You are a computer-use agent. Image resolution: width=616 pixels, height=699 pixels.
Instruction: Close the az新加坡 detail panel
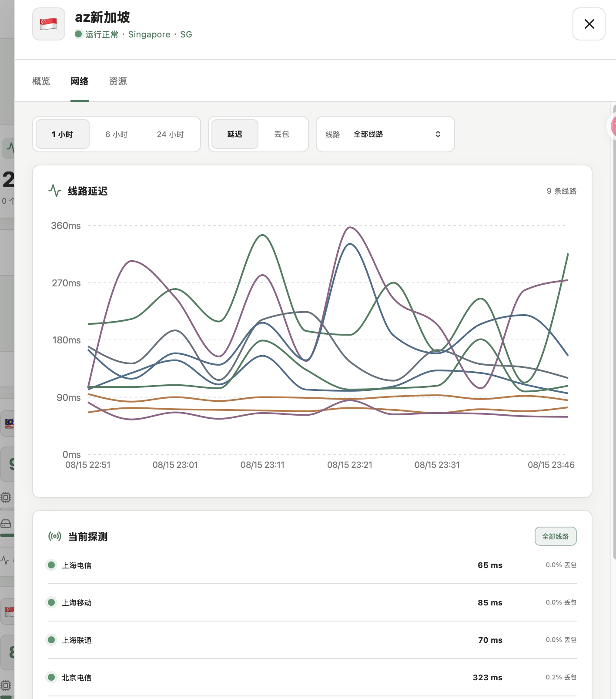(589, 24)
